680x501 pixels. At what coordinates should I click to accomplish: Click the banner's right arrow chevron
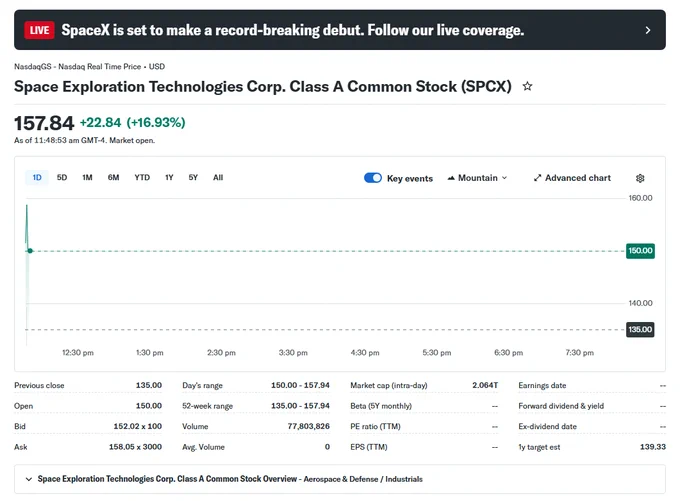coord(647,30)
